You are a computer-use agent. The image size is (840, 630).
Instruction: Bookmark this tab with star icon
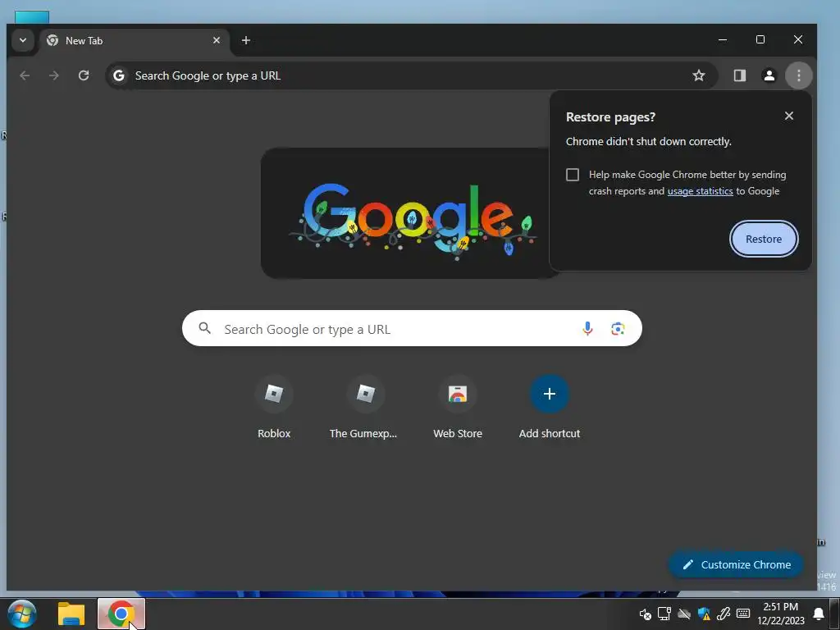coord(699,75)
